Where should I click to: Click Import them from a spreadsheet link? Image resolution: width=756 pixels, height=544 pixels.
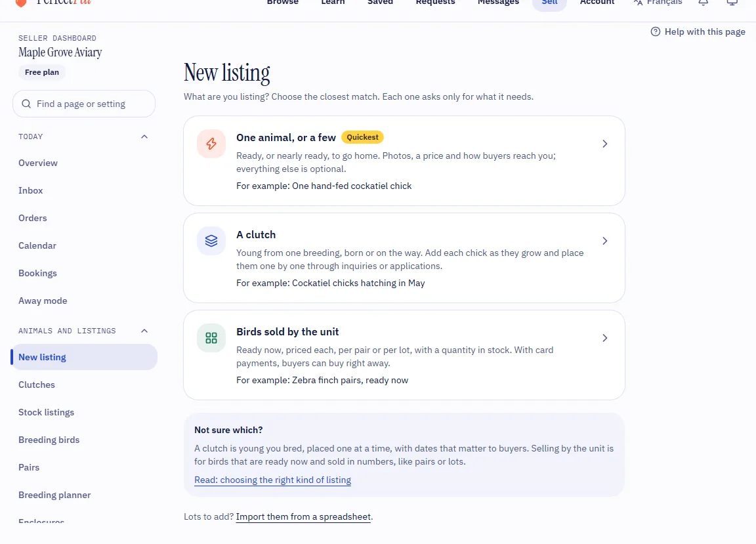coord(303,516)
